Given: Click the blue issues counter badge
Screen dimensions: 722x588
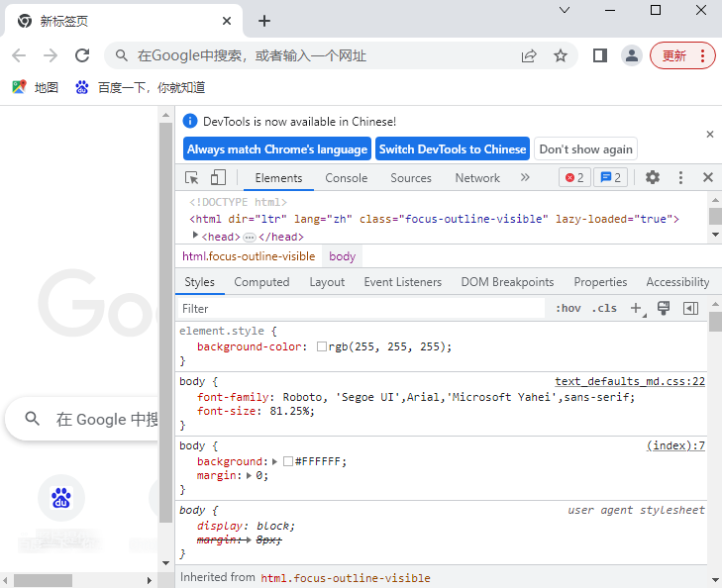Looking at the screenshot, I should (610, 177).
